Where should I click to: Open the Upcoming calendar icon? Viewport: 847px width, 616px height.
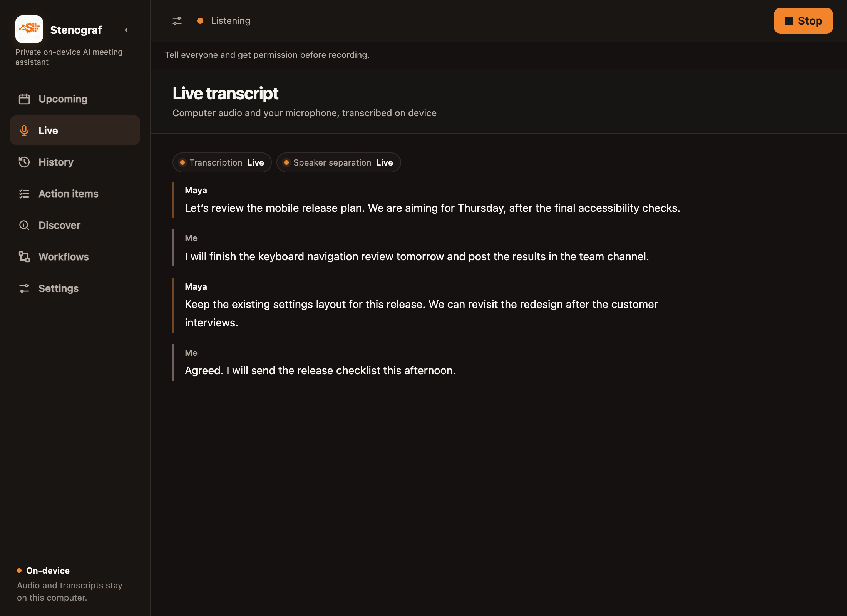(x=24, y=99)
